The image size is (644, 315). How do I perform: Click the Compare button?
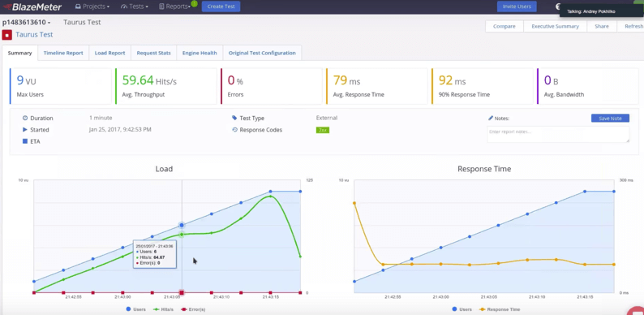pyautogui.click(x=504, y=26)
